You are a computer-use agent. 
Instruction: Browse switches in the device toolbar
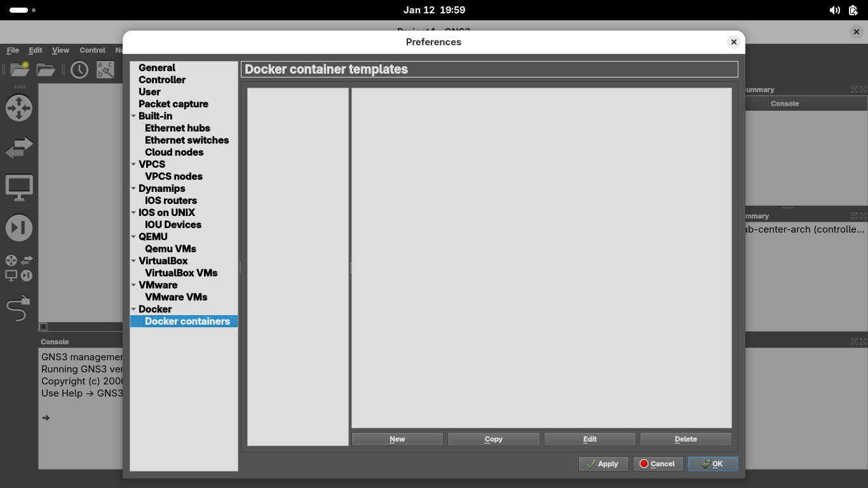coord(19,147)
